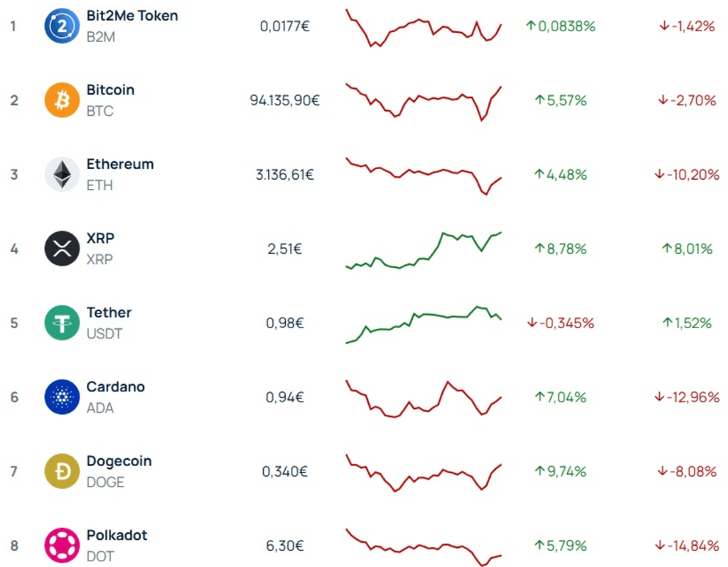Click XRP's green trend chart
Viewport: 728px width, 567px height.
tap(423, 249)
